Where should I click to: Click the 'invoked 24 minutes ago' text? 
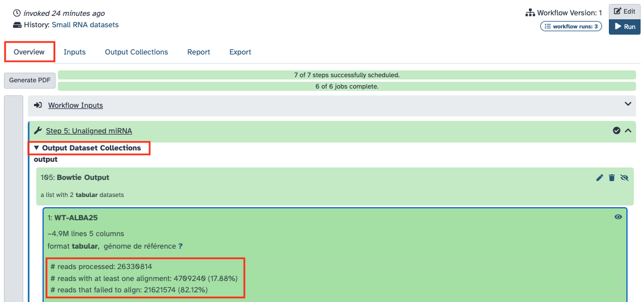(x=64, y=13)
